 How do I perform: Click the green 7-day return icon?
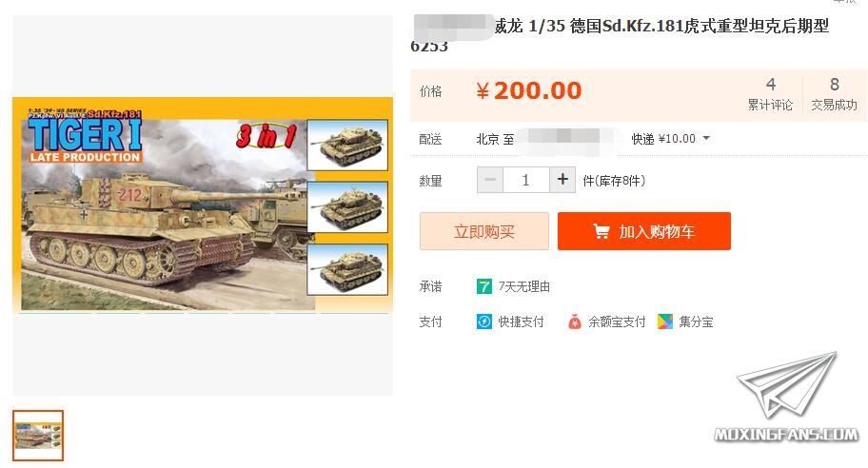(483, 286)
